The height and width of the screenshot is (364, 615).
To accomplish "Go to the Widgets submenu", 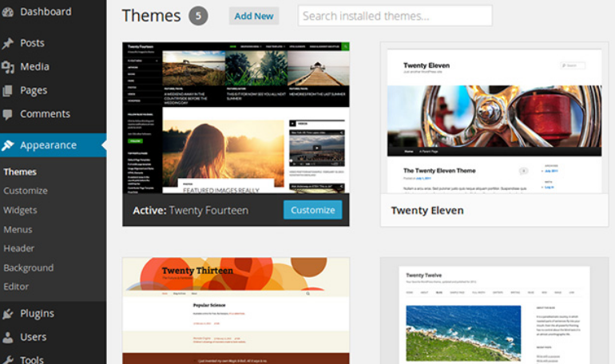I will coord(20,210).
